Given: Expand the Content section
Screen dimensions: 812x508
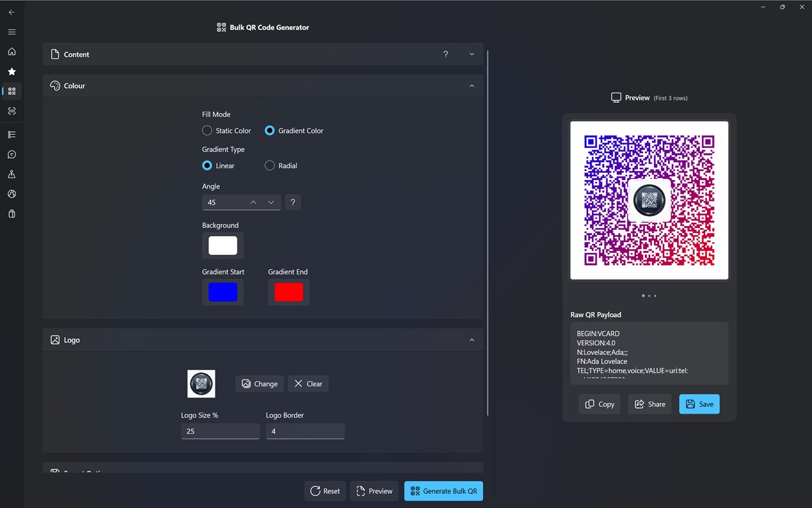Looking at the screenshot, I should coord(471,54).
